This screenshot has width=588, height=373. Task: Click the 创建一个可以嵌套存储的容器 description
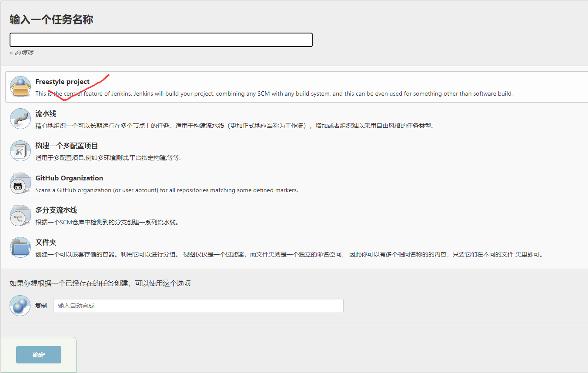[x=290, y=254]
